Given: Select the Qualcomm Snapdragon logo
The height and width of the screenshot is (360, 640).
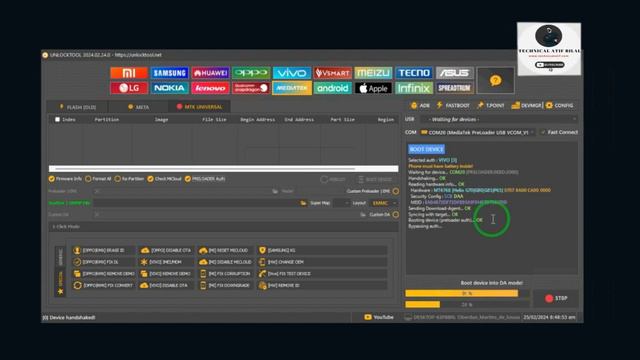Looking at the screenshot, I should coord(251,88).
